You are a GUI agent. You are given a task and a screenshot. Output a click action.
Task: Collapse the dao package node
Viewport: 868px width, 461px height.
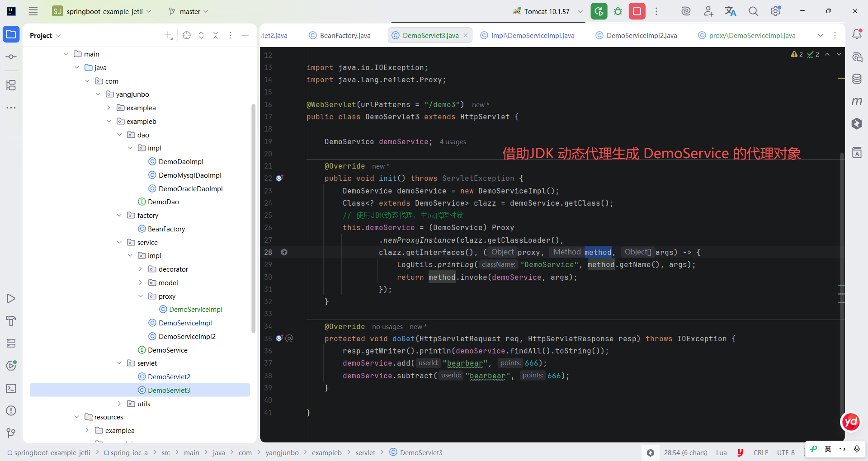pyautogui.click(x=119, y=135)
